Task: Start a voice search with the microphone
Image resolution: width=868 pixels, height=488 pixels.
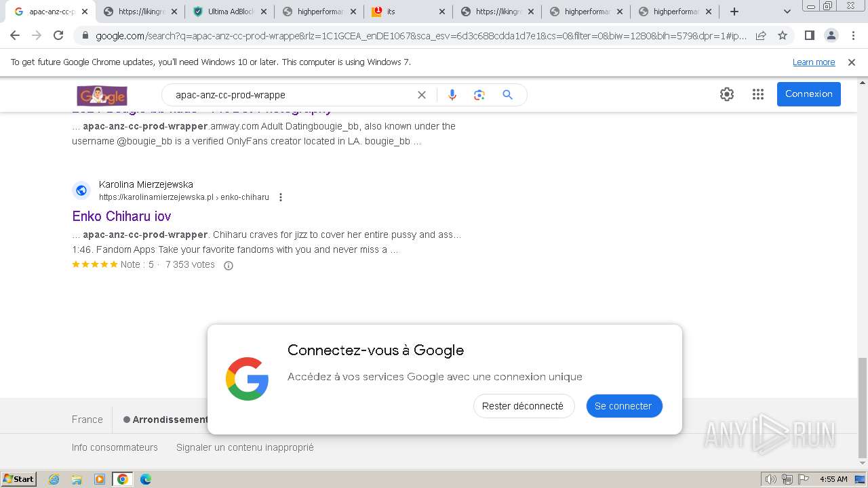Action: coord(452,95)
